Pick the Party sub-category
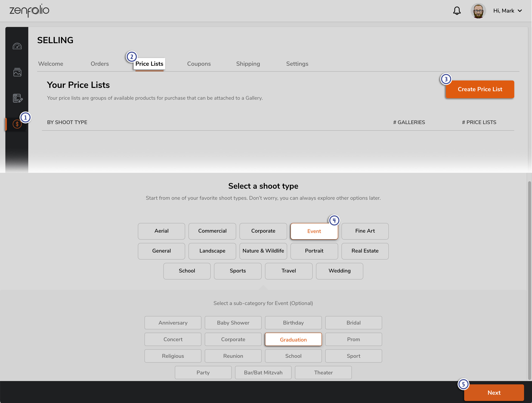The image size is (532, 403). (203, 373)
